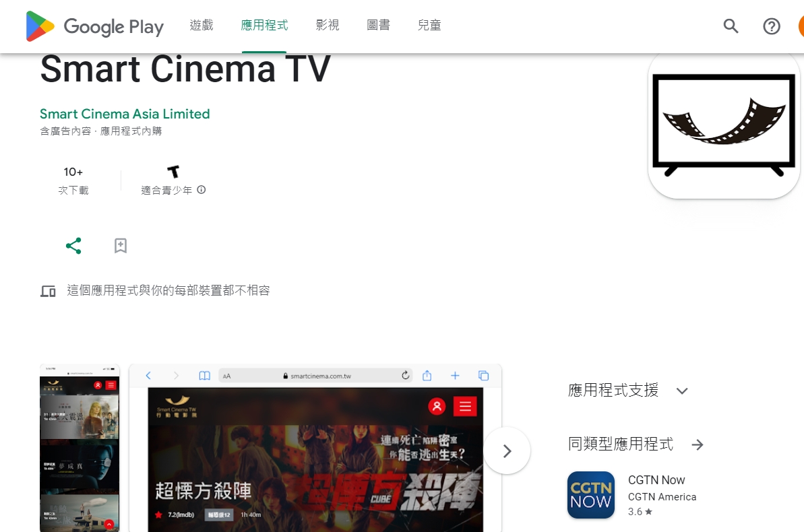Screen dimensions: 804x532
Task: Click the 3.6 star rating text
Action: tap(640, 512)
